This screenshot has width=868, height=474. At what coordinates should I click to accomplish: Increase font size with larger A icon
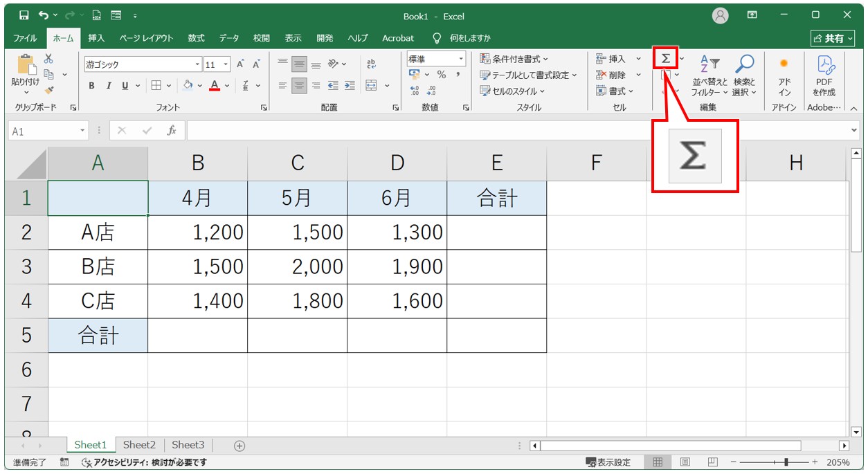[240, 64]
